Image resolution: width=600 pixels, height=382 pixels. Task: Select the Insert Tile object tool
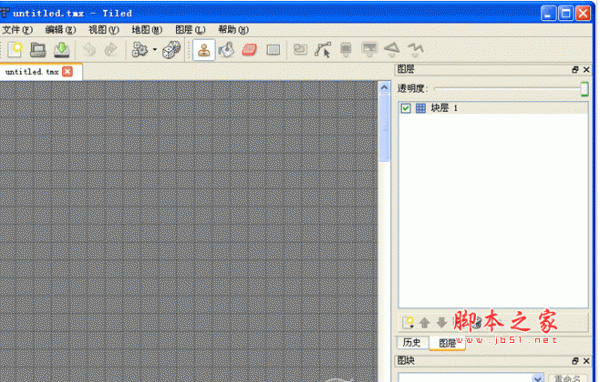[346, 50]
